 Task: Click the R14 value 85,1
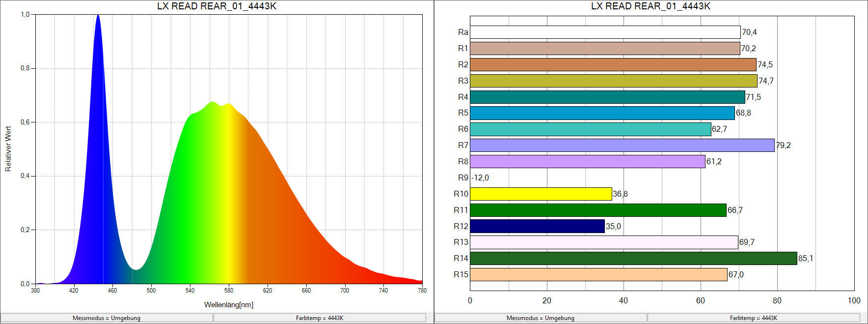pos(806,258)
